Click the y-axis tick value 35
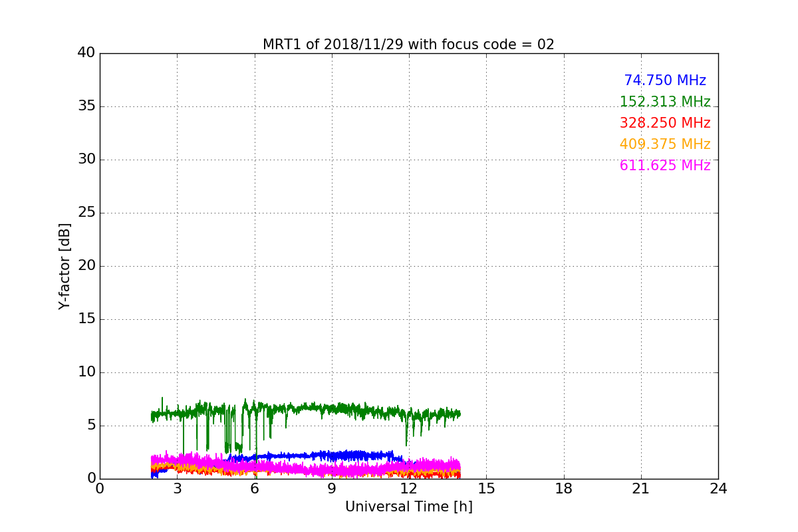Image resolution: width=798 pixels, height=532 pixels. 86,106
